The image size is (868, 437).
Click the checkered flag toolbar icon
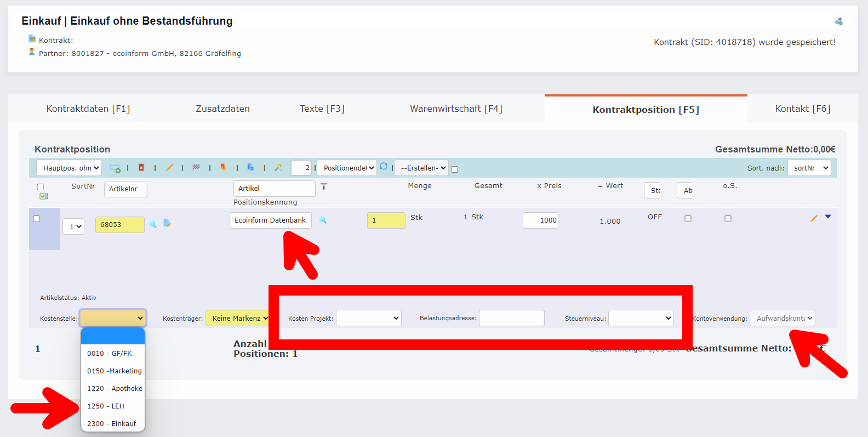coord(196,167)
